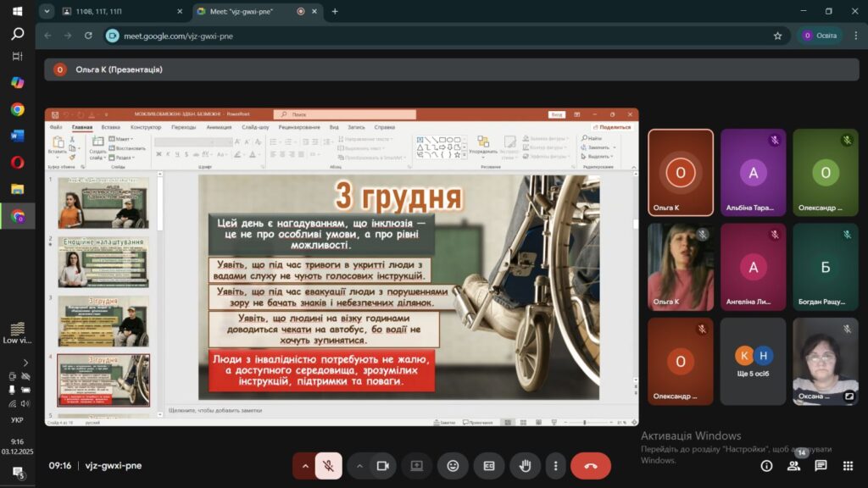
Task: Open the in-call chat panel
Action: 821,466
